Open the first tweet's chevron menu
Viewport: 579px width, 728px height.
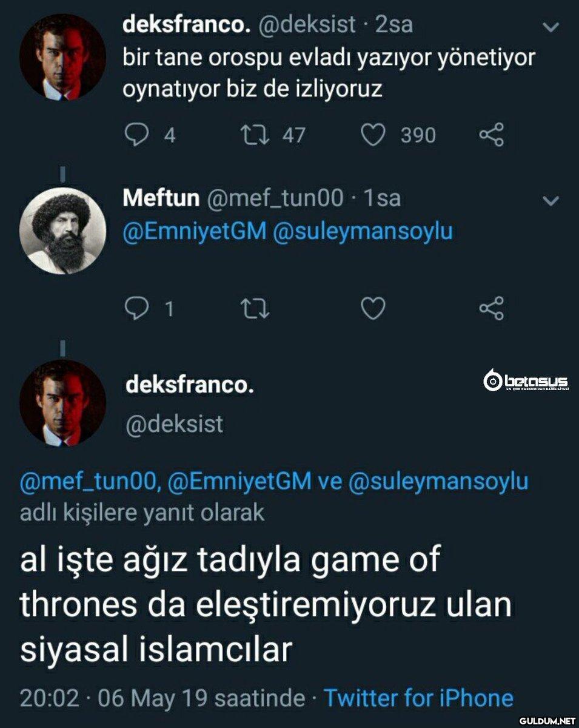pos(550,28)
